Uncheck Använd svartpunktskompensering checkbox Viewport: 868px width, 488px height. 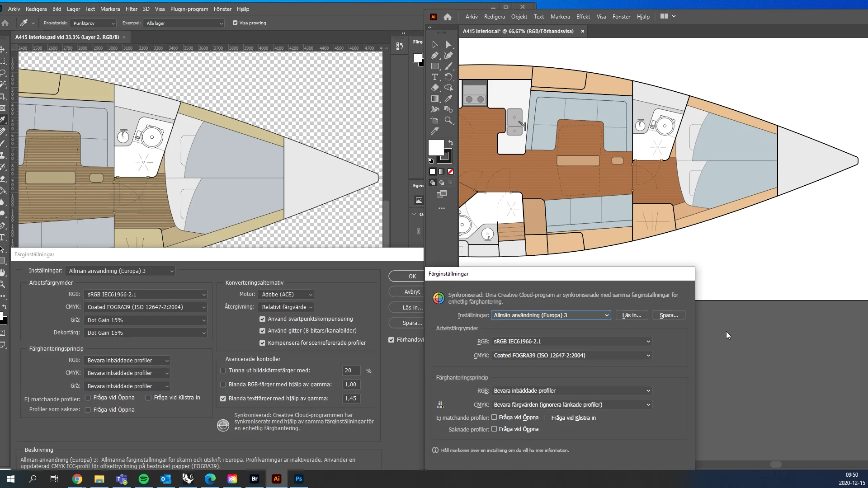262,319
